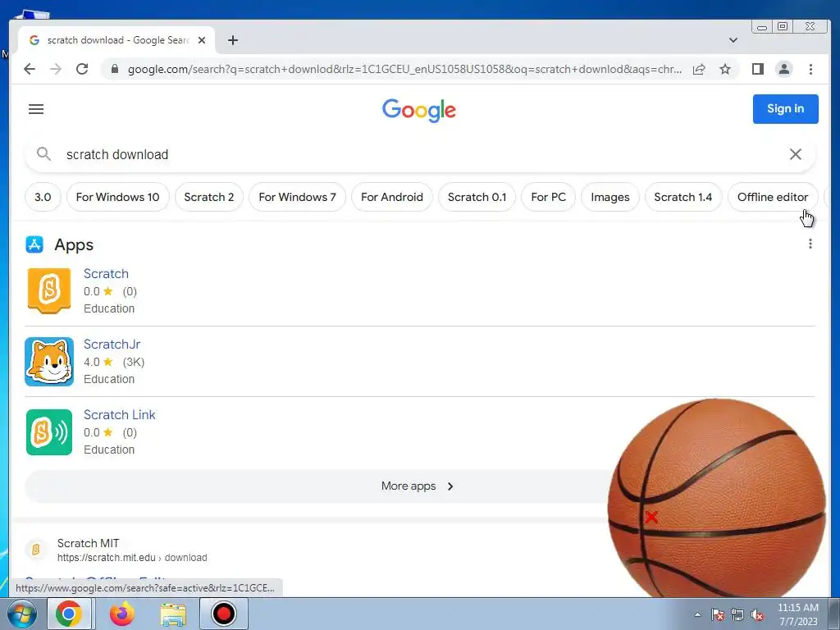Viewport: 840px width, 630px height.
Task: Click the search field containing scratch download
Action: (x=420, y=154)
